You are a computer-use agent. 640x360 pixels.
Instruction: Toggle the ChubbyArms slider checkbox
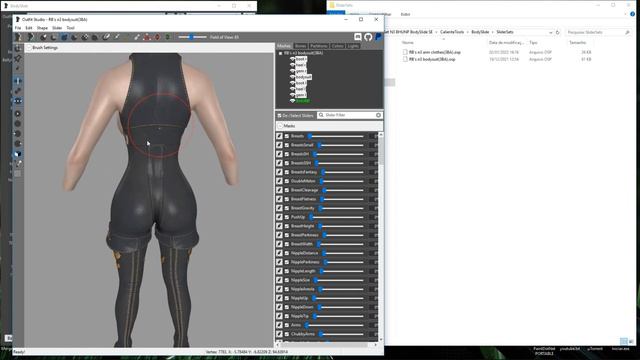point(287,334)
